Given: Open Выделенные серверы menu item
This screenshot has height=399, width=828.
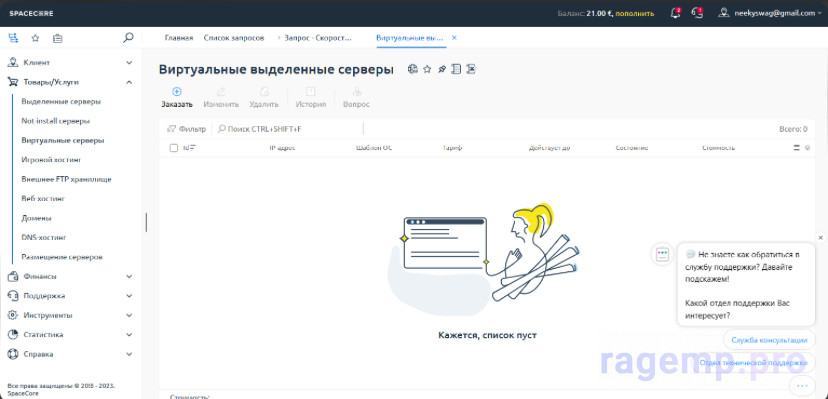Looking at the screenshot, I should click(61, 101).
